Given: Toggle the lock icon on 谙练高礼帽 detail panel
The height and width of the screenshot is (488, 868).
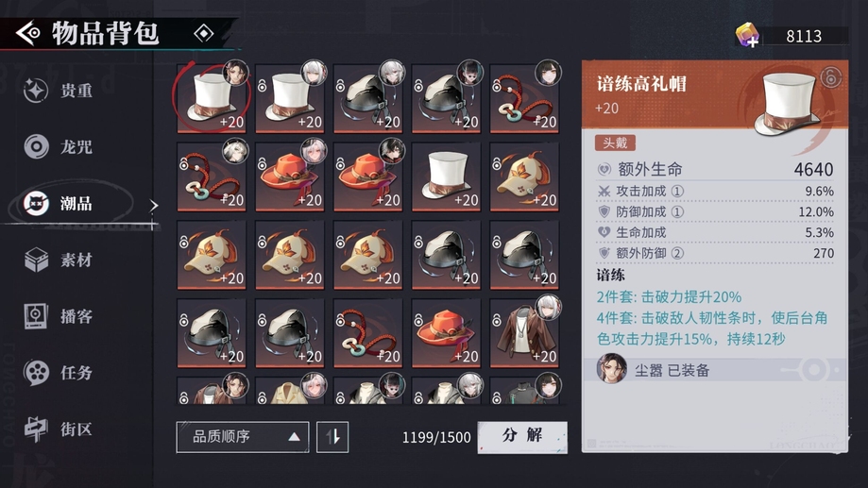Looking at the screenshot, I should [830, 77].
